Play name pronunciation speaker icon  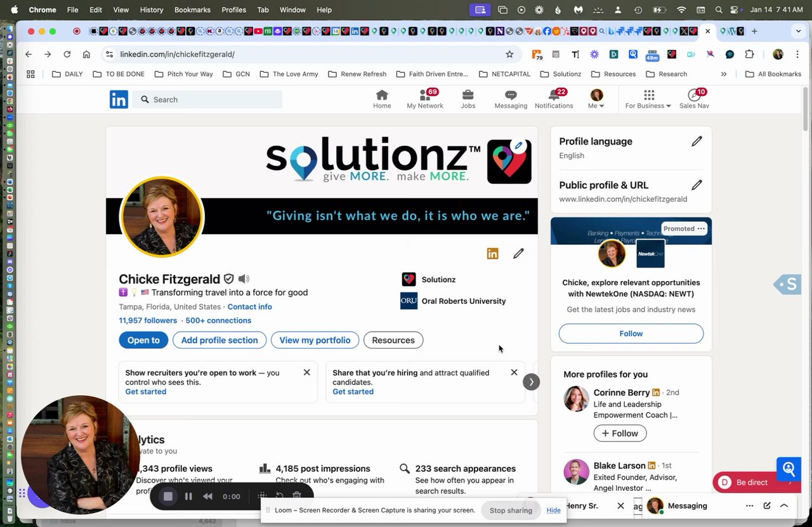[x=244, y=279]
